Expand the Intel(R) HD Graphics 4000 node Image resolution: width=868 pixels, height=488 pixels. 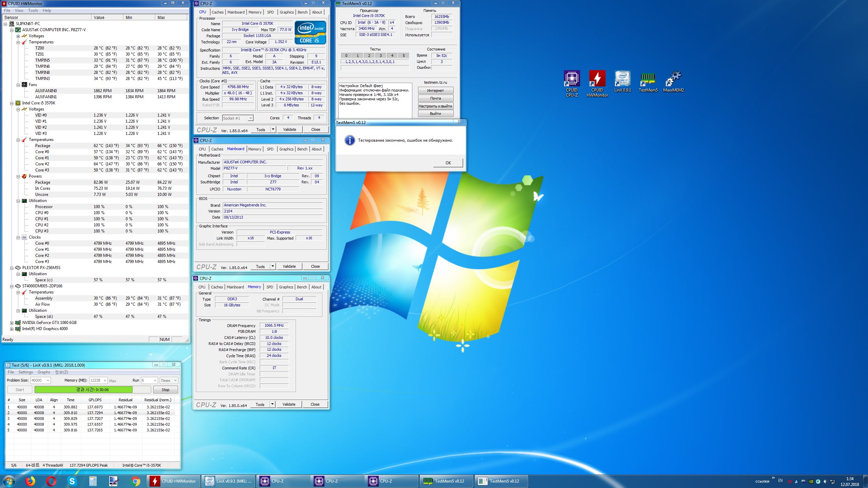coord(12,329)
